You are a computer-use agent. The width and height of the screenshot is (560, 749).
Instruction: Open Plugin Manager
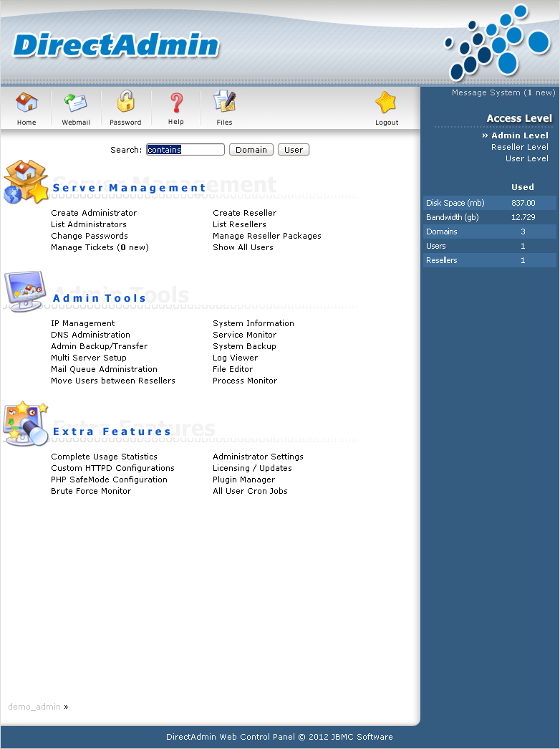coord(243,480)
